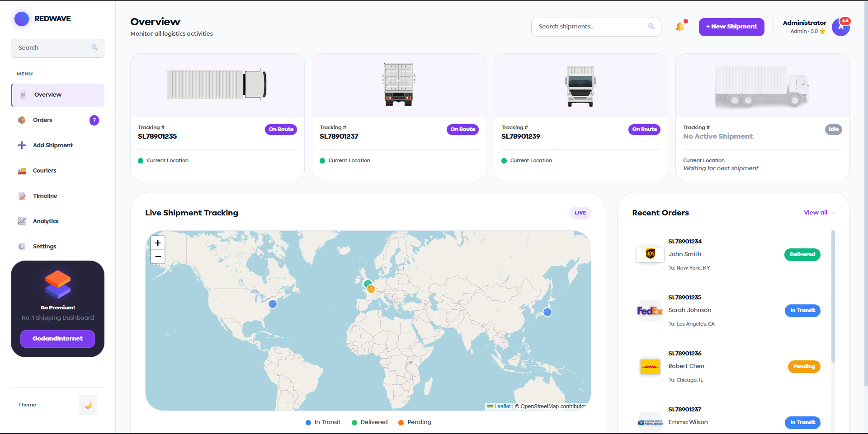The image size is (868, 434).
Task: Open the UPS order SL78901234 logo
Action: point(650,254)
